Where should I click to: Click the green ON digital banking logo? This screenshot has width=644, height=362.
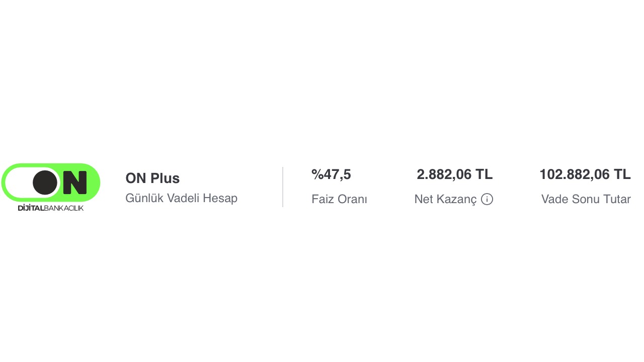click(51, 182)
